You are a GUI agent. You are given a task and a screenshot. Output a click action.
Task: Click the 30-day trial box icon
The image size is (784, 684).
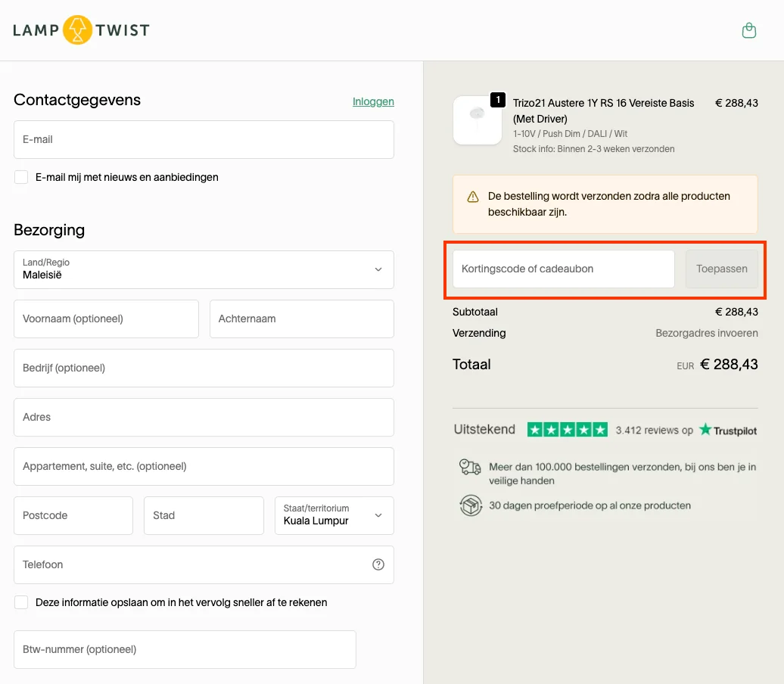tap(471, 505)
